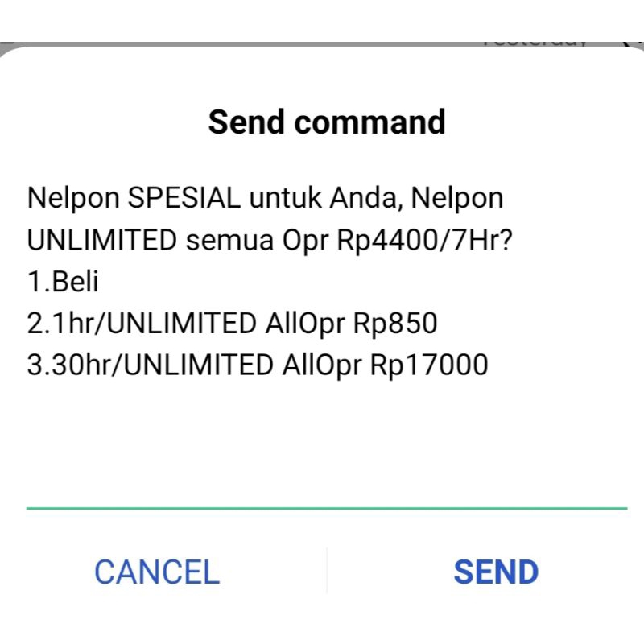The width and height of the screenshot is (644, 644).
Task: Click the "Rp850" price text
Action: pos(394,324)
